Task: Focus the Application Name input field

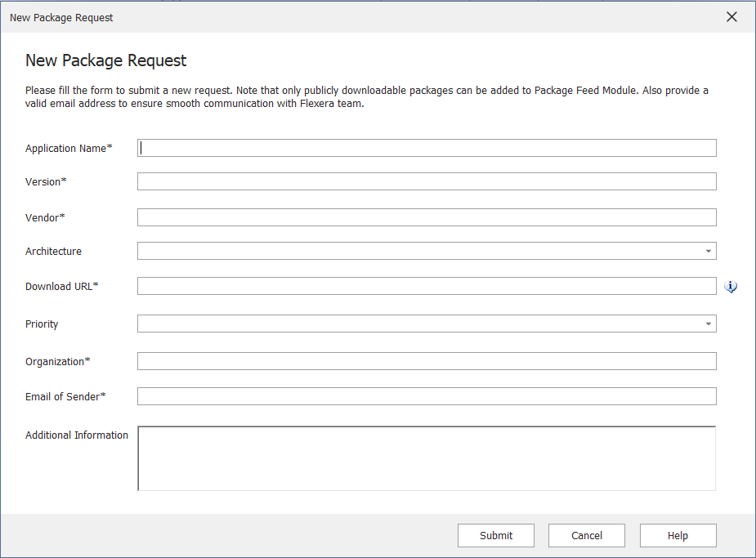Action: point(425,148)
